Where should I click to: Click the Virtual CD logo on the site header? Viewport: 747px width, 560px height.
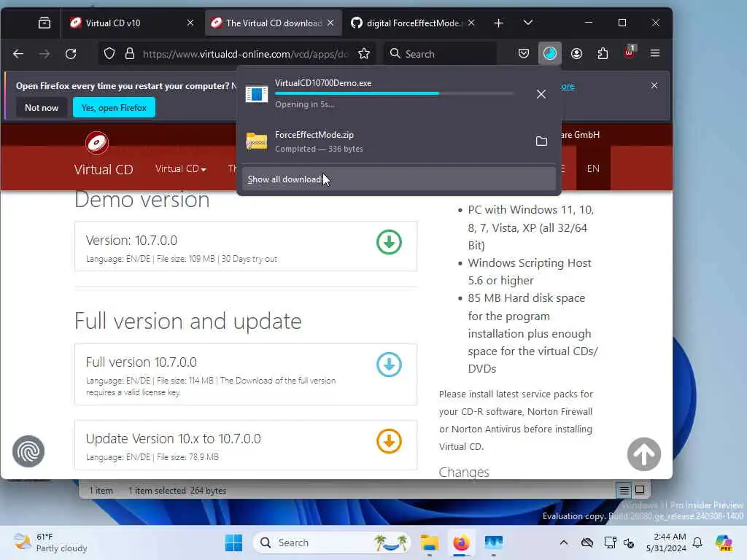point(97,143)
